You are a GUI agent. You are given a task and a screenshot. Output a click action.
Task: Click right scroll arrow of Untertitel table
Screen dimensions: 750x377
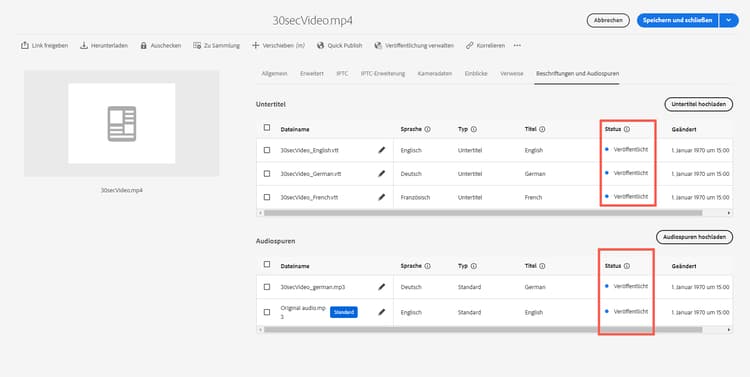(x=729, y=213)
